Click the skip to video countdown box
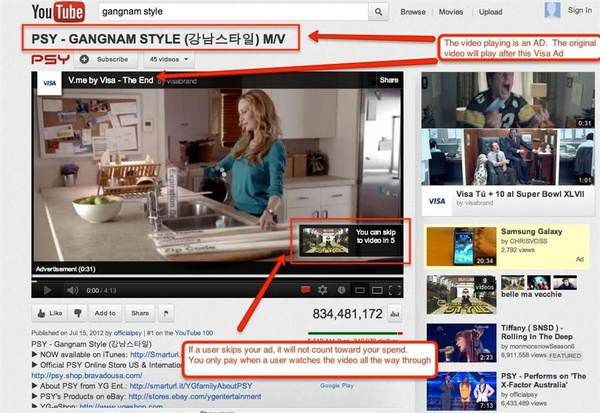600x413 pixels. 351,240
